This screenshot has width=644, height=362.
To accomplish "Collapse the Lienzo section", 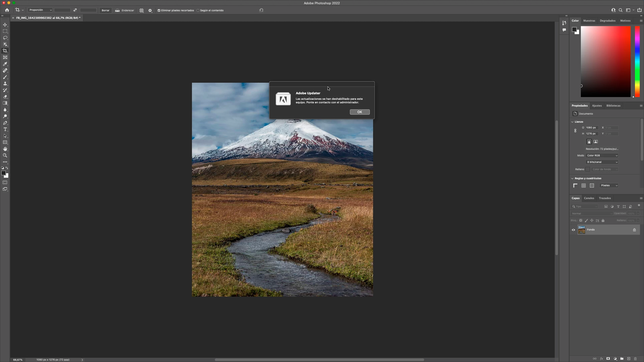I will point(573,122).
